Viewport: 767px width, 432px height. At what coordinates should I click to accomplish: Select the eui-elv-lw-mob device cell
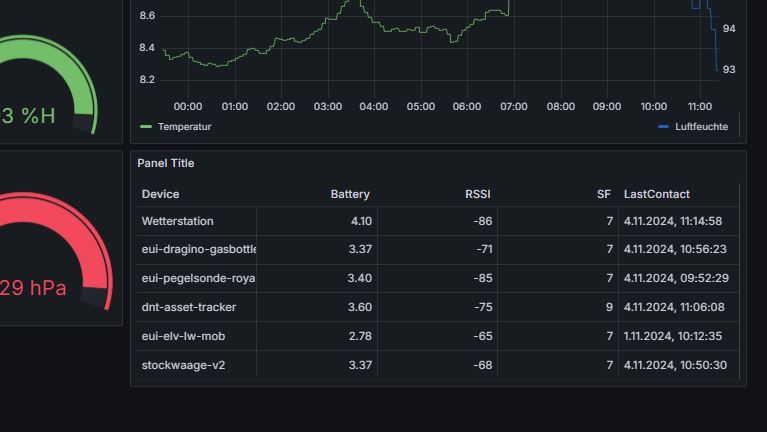(184, 336)
